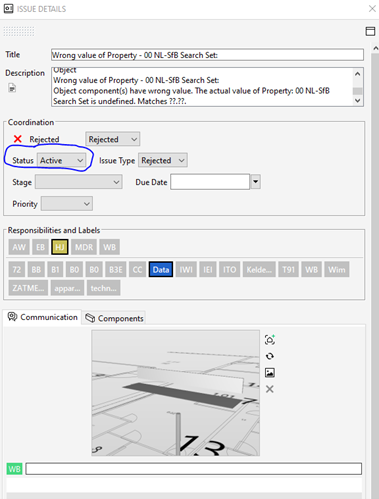Viewport: 379px width, 499px height.
Task: Click the 3D viewpoint thumbnail image
Action: click(176, 393)
